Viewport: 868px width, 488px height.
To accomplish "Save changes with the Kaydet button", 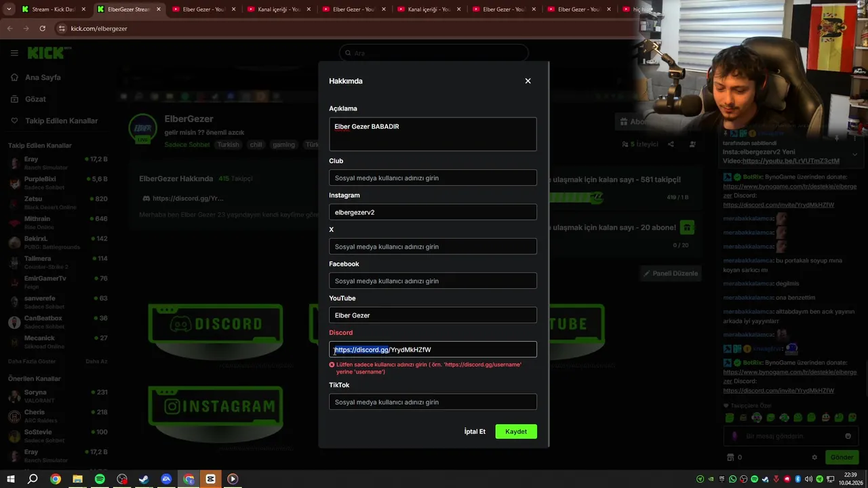I will click(x=515, y=432).
